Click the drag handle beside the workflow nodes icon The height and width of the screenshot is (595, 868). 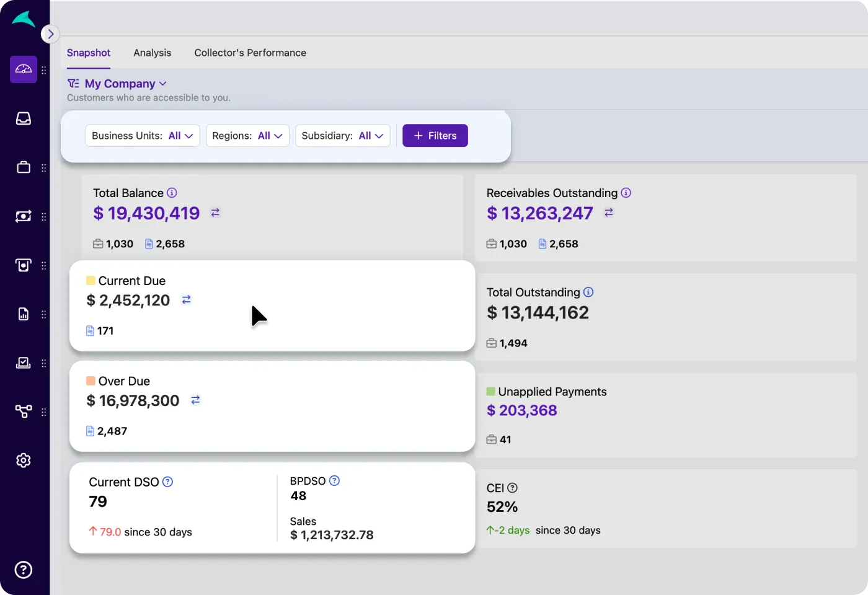pos(44,412)
